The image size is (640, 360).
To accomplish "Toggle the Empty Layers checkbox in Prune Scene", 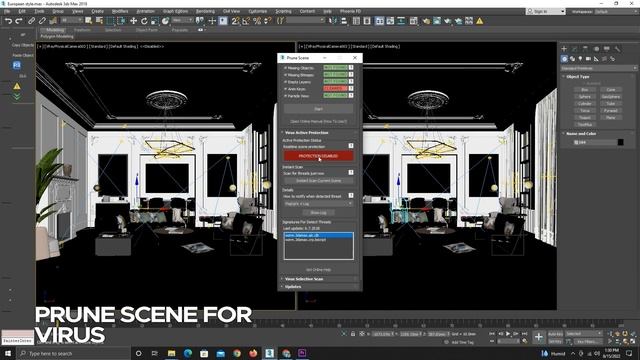I will click(x=285, y=82).
